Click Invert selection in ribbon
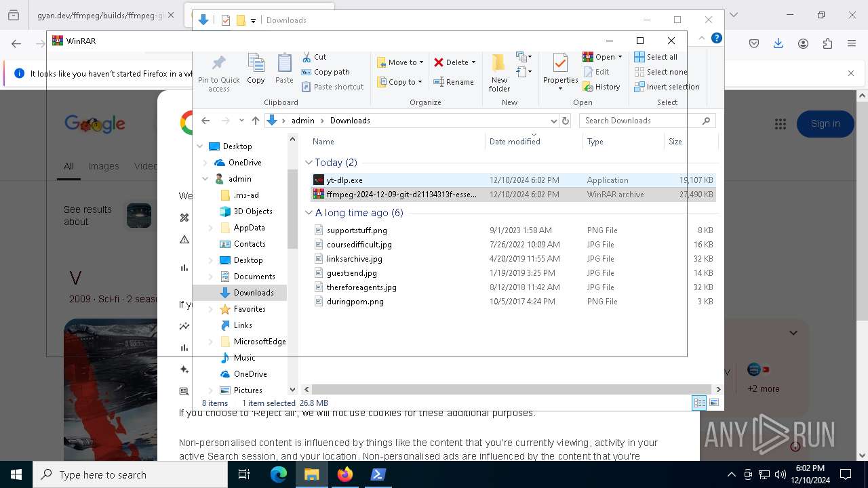The height and width of the screenshot is (488, 868). tap(667, 87)
